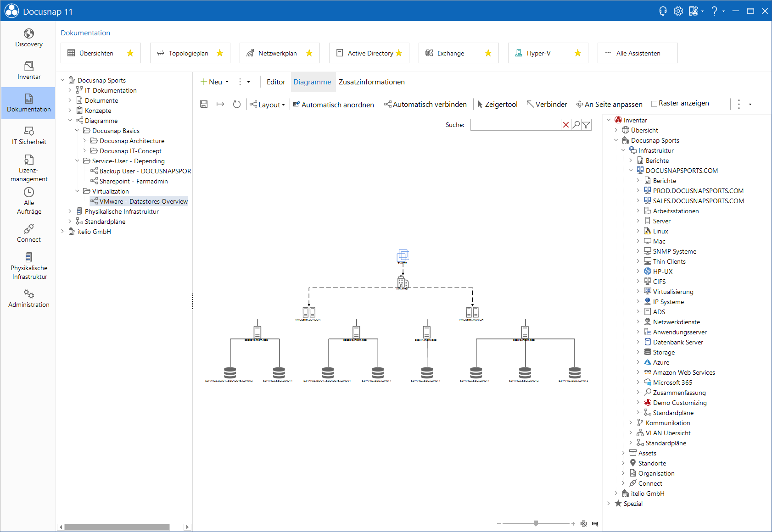Toggle favorite star for Netzwerkplan

(309, 53)
